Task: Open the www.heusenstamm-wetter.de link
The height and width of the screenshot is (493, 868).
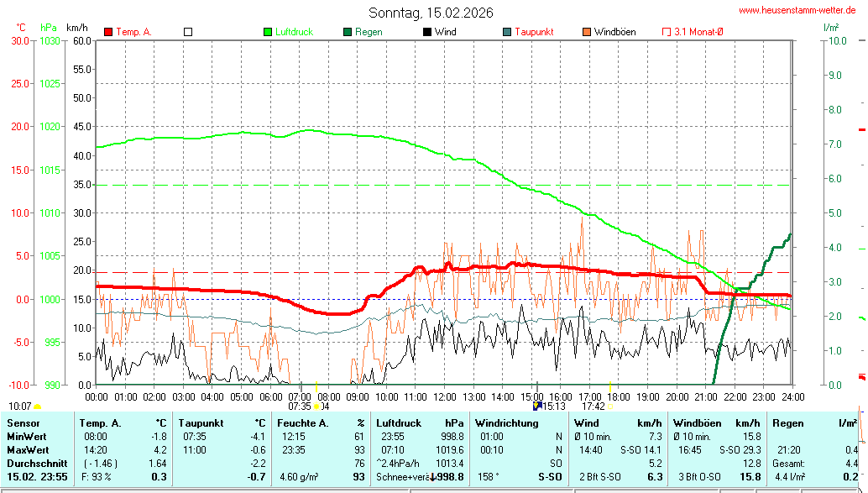Action: (797, 10)
